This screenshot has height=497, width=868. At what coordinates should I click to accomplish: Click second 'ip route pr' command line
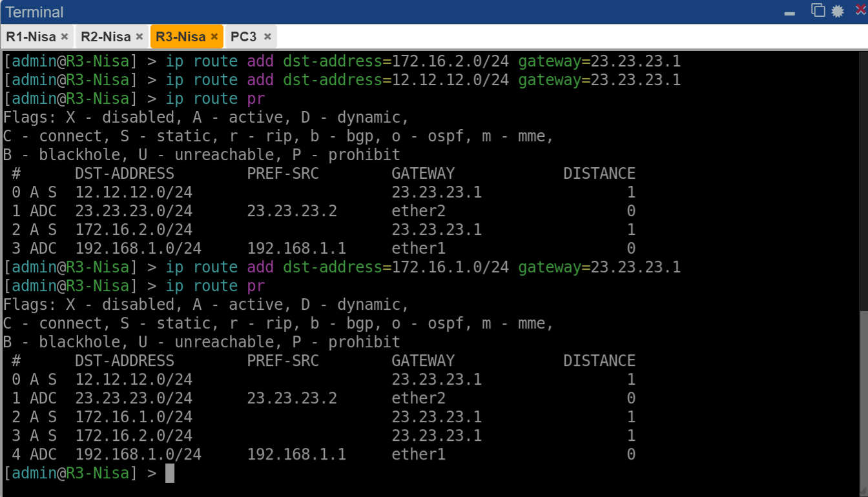tap(215, 286)
